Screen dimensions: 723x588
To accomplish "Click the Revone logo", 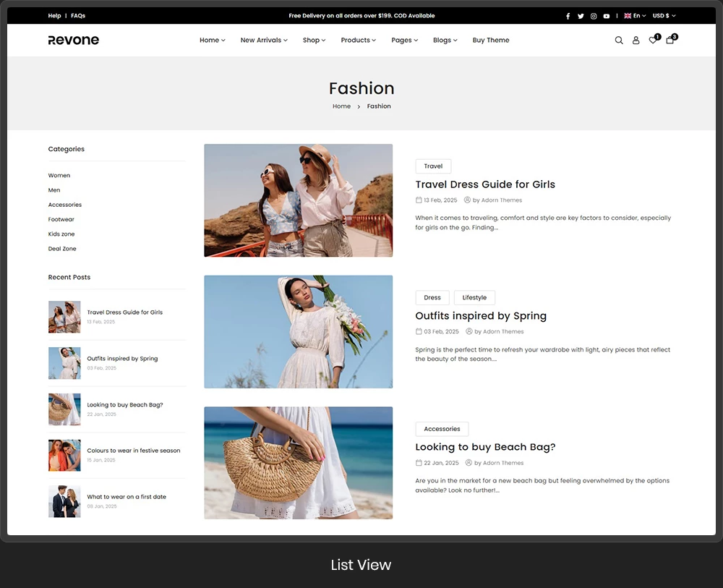I will pos(73,40).
